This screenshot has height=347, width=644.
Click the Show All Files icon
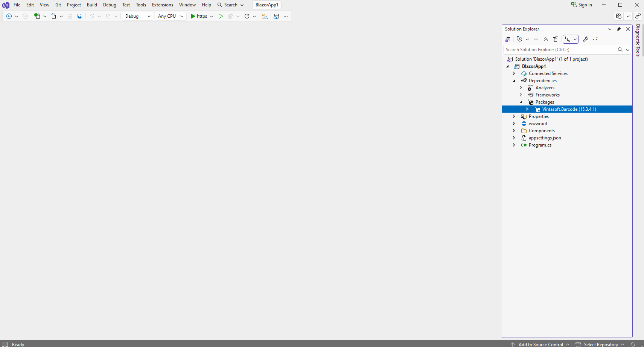point(556,39)
